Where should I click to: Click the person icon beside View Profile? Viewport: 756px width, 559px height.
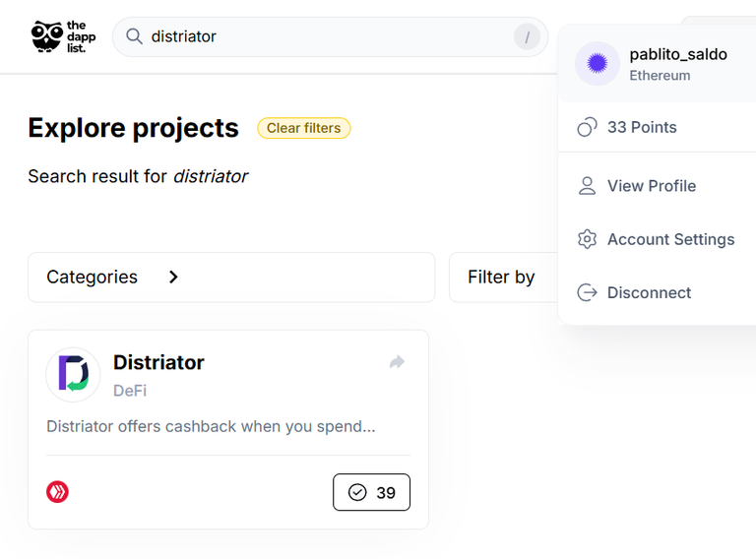(587, 186)
